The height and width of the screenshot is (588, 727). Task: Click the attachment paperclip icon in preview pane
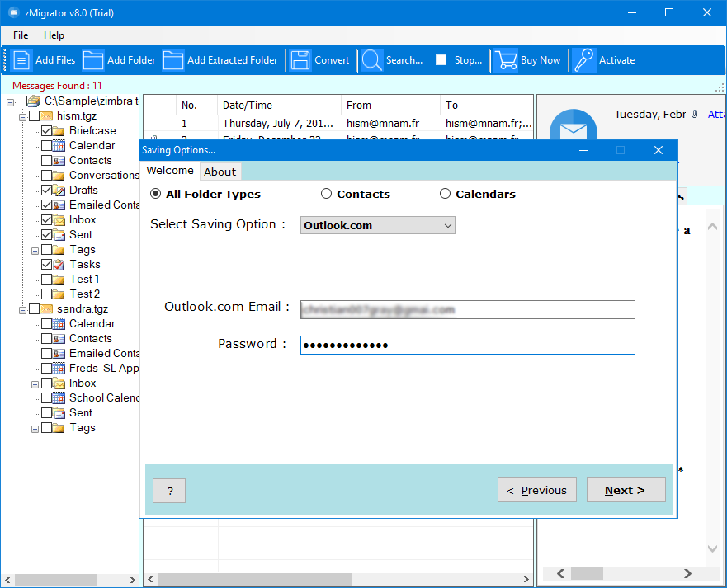point(694,114)
